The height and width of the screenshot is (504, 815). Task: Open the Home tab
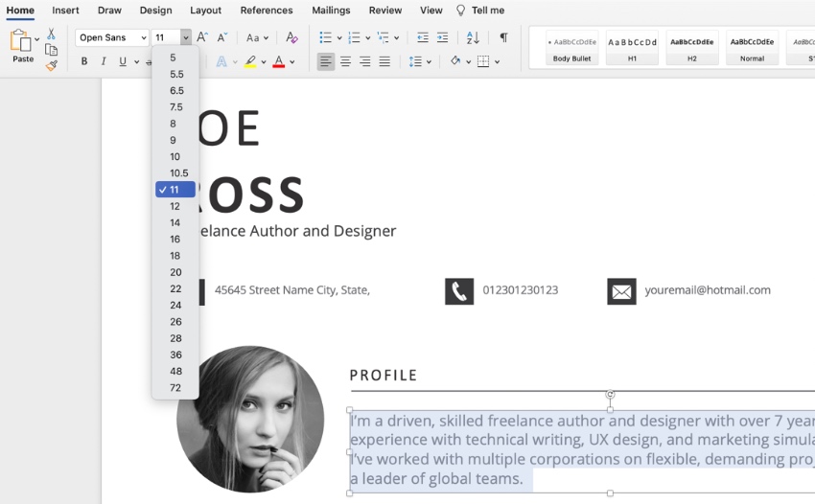(x=20, y=11)
